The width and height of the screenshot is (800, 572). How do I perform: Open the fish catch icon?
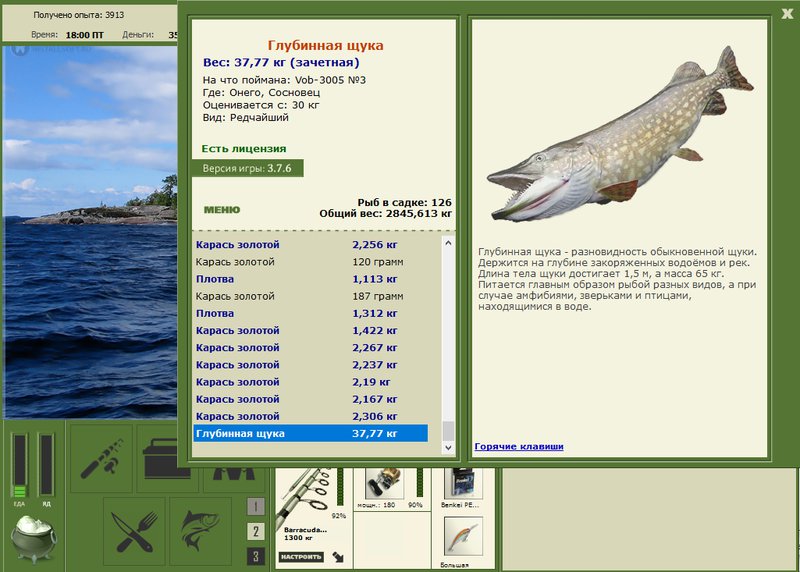(x=201, y=532)
